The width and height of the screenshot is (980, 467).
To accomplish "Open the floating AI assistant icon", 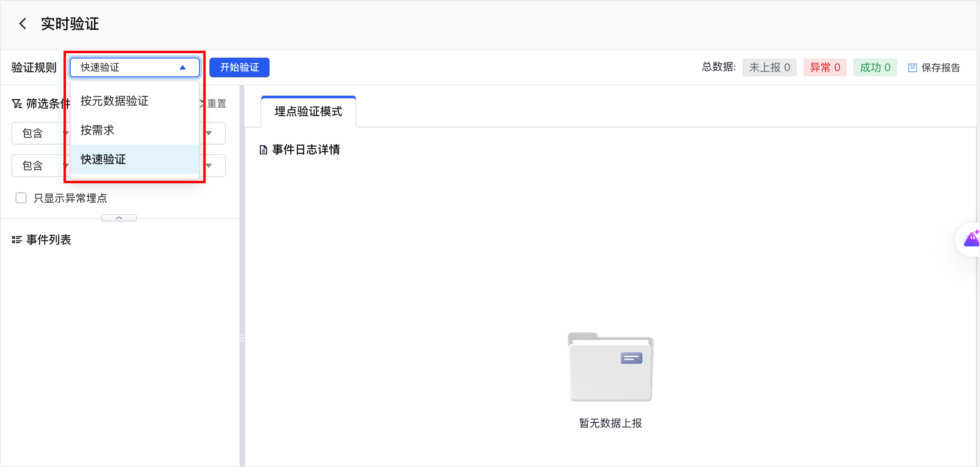I will pos(971,239).
